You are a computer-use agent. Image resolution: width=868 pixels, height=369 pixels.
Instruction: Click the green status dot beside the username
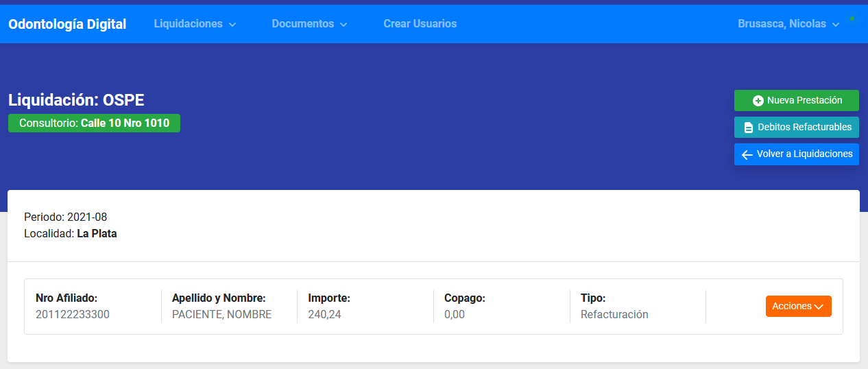(852, 19)
